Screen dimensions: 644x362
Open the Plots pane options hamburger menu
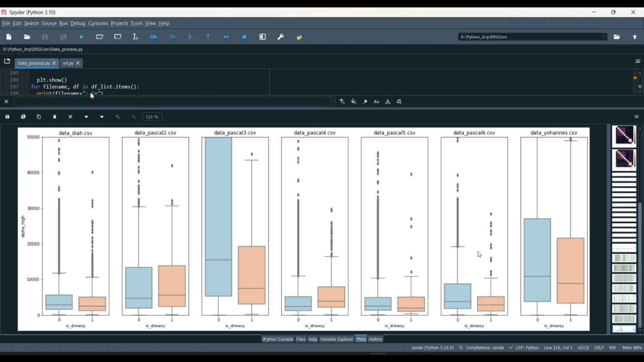coord(636,117)
